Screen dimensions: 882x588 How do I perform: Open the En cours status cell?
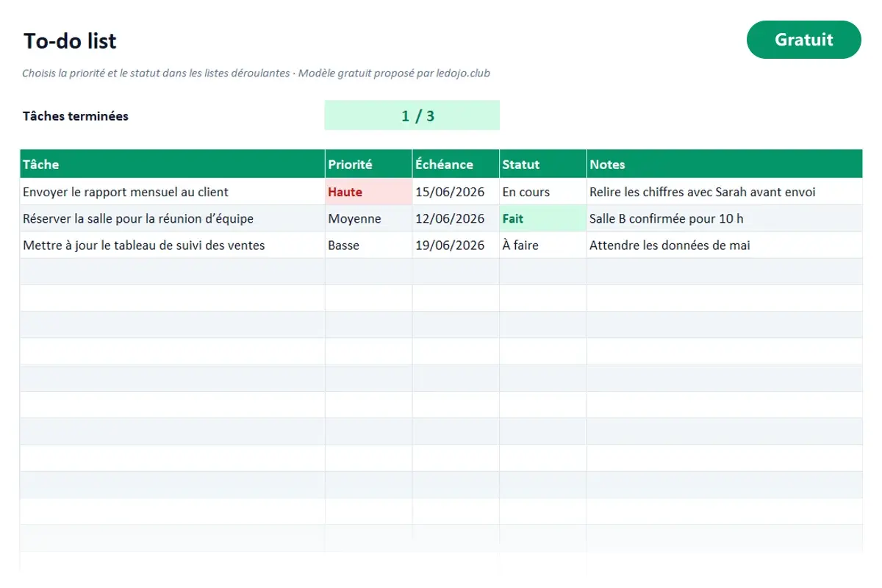coord(543,192)
